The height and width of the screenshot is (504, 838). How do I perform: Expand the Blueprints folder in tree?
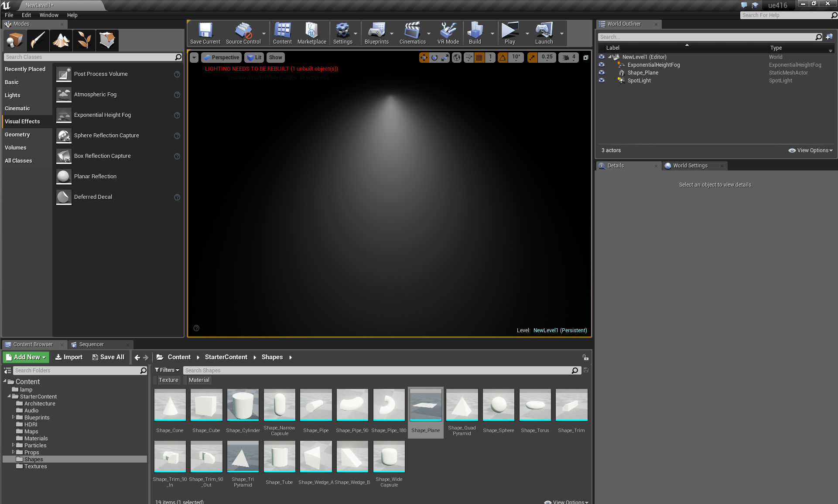pyautogui.click(x=13, y=417)
